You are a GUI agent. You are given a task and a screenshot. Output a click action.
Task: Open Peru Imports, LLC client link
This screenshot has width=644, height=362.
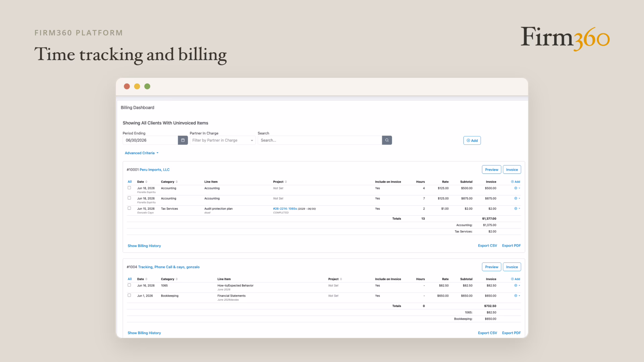pos(155,170)
